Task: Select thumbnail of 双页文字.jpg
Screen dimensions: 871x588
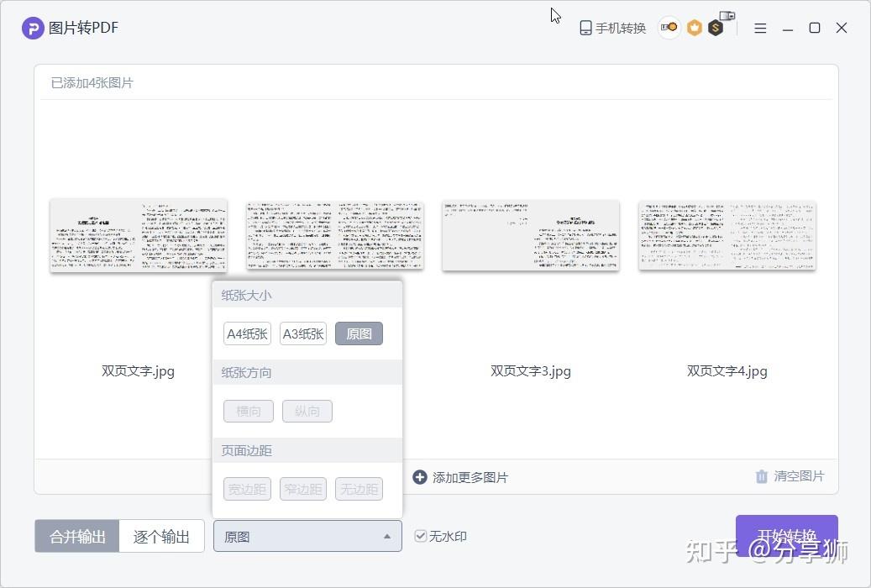Action: [x=139, y=236]
